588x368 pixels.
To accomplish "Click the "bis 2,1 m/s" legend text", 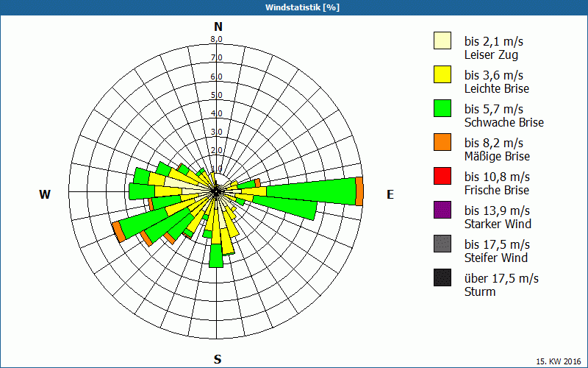I will click(493, 41).
